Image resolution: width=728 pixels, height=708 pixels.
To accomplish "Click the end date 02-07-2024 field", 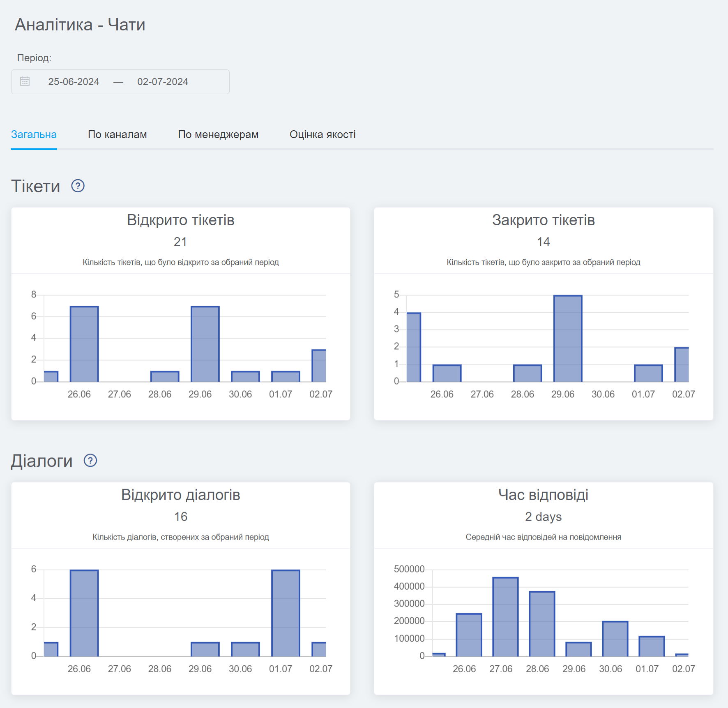I will [x=163, y=82].
